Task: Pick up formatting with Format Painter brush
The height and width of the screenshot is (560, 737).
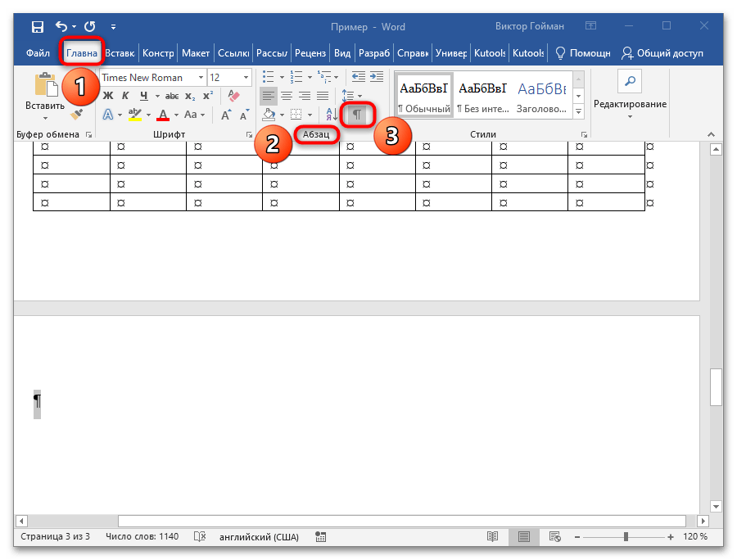Action: coord(77,114)
